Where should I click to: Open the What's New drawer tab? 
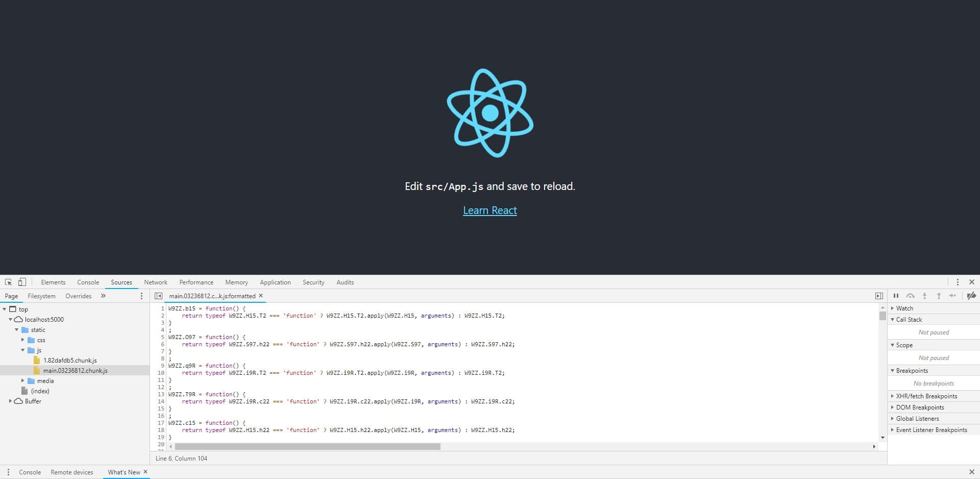click(x=123, y=472)
